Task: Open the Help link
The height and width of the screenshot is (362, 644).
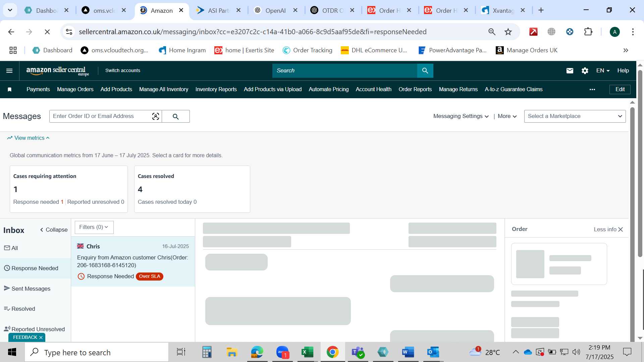Action: (x=623, y=71)
